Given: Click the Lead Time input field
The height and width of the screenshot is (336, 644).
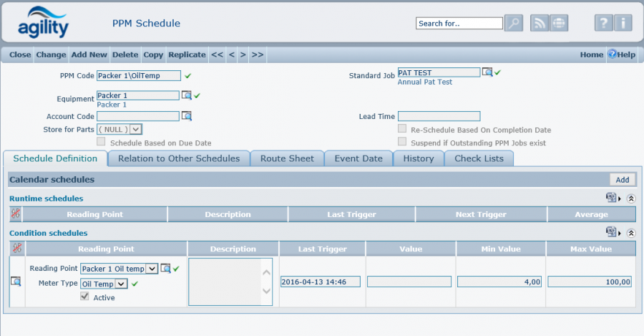Looking at the screenshot, I should point(439,116).
